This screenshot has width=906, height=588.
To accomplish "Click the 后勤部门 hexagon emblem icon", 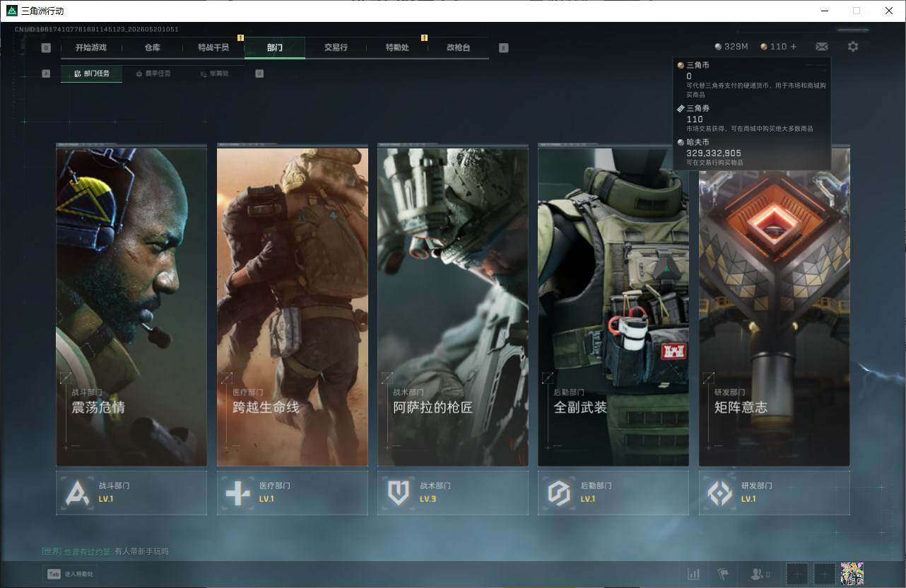I will pos(559,493).
